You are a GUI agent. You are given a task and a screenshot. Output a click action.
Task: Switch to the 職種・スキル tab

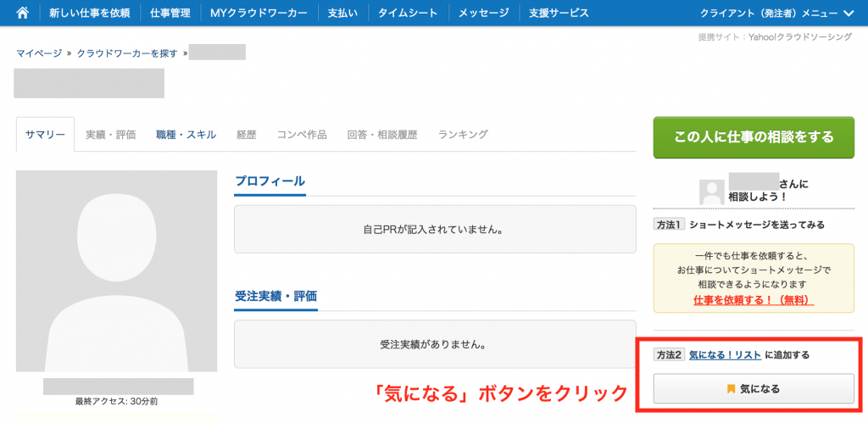(186, 135)
